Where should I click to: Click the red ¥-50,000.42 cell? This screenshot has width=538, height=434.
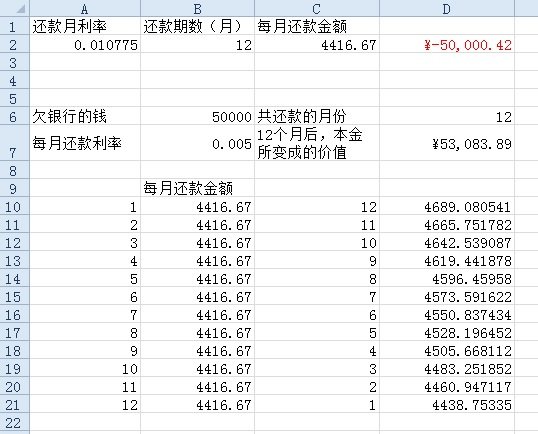(x=447, y=44)
